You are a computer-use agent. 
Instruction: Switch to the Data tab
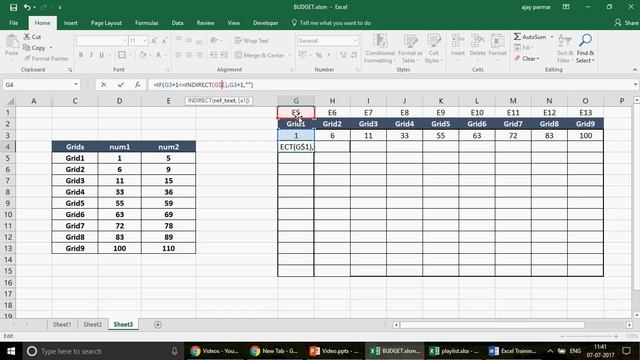(177, 23)
